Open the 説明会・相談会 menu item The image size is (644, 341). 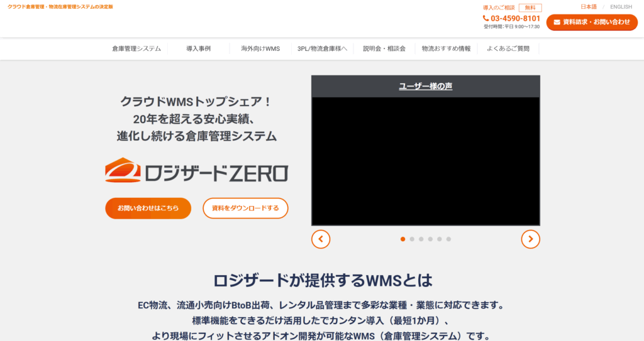coord(384,48)
